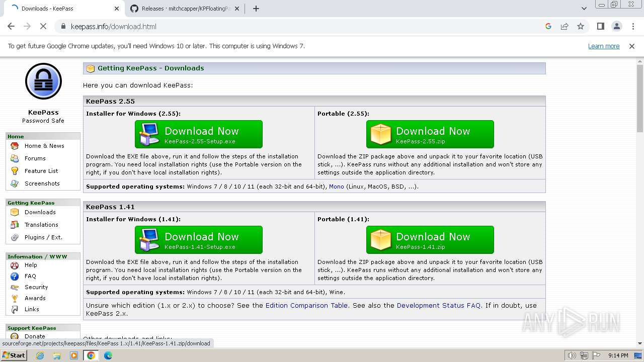Open Awards sidebar link
Image resolution: width=644 pixels, height=362 pixels.
tap(35, 298)
